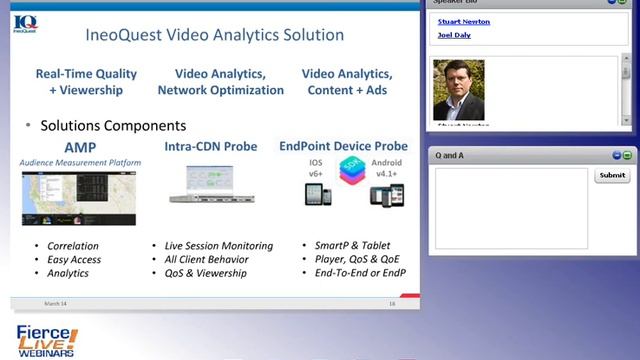
Task: Click the 'Live Session Monitoring' bullet
Action: click(219, 246)
